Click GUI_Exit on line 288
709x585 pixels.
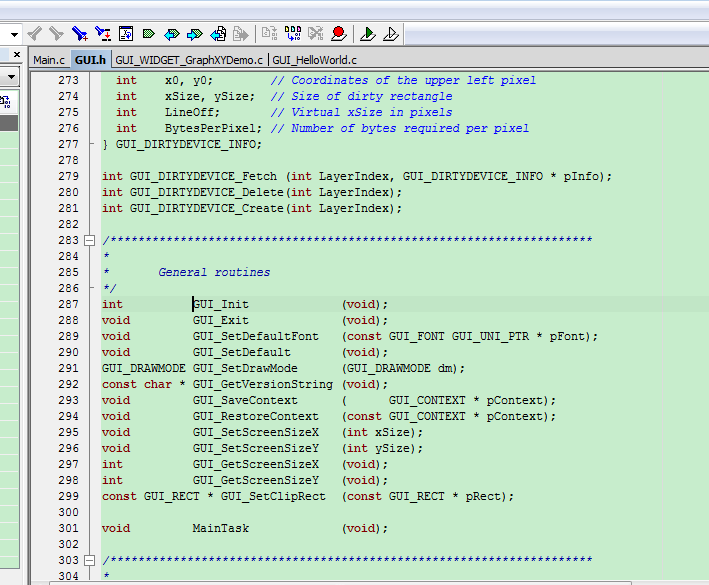[x=221, y=321]
